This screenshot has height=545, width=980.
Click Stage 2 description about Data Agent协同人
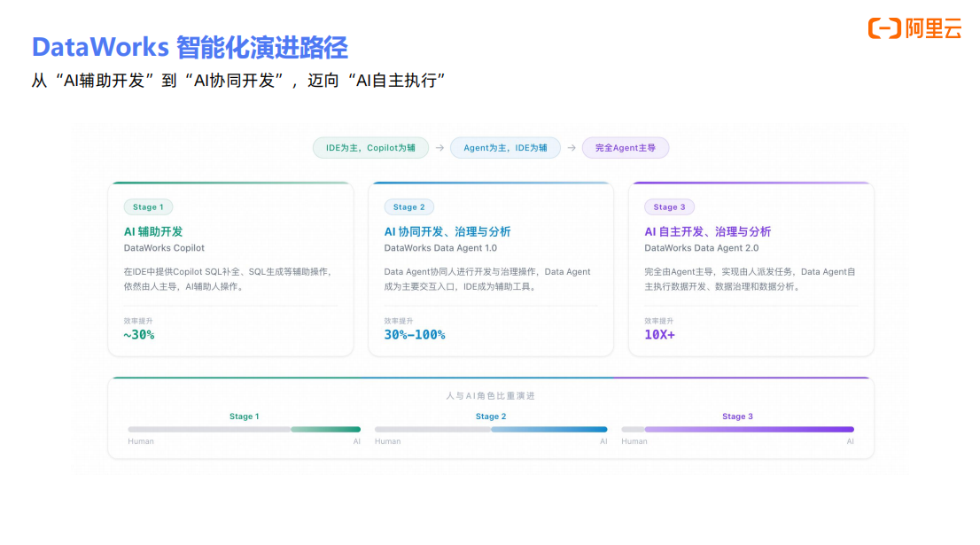pyautogui.click(x=486, y=279)
